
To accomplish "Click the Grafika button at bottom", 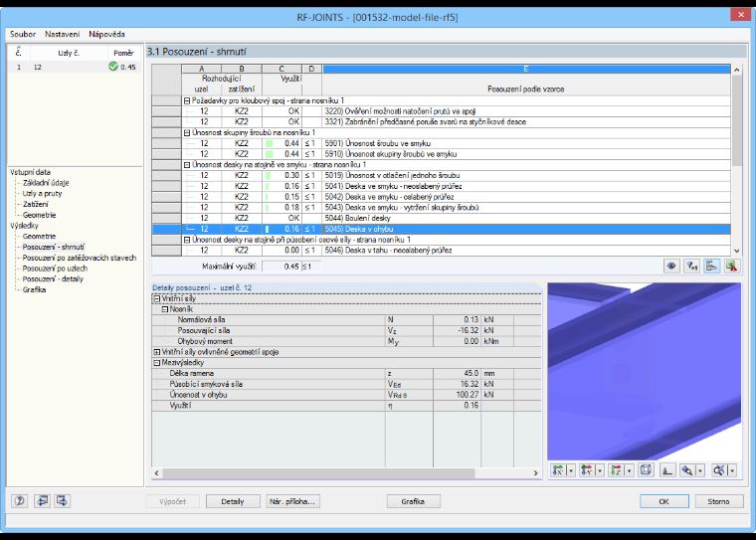I will tap(413, 501).
